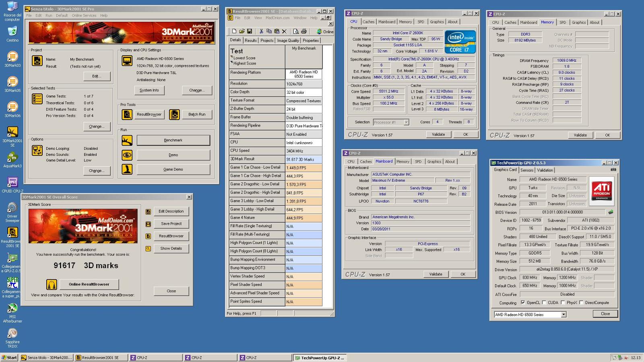Click Open folder icon in ResultBrowser toolbar
The width and height of the screenshot is (644, 362).
click(x=242, y=31)
